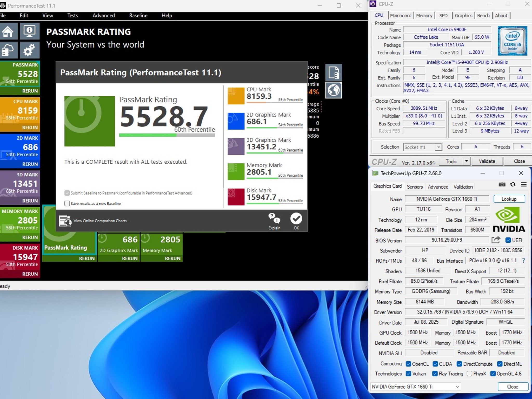Click the Disk Mark 58th percentile bar
The width and height of the screenshot is (532, 399).
[275, 203]
